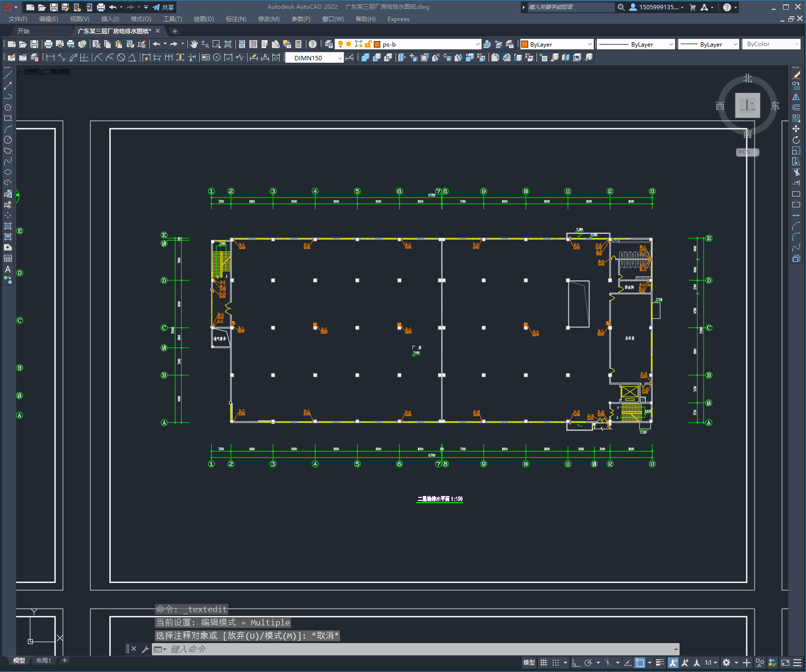Click the Linear dimension tool

[x=50, y=57]
